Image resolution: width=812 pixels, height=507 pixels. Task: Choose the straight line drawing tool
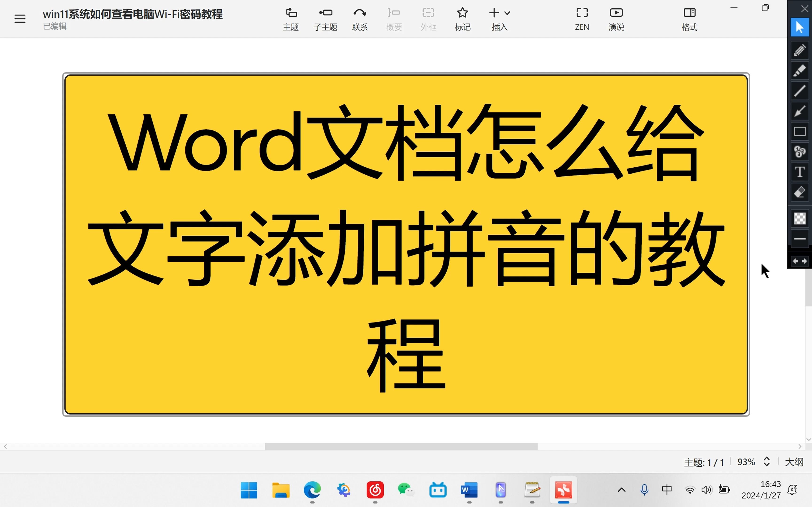click(800, 91)
